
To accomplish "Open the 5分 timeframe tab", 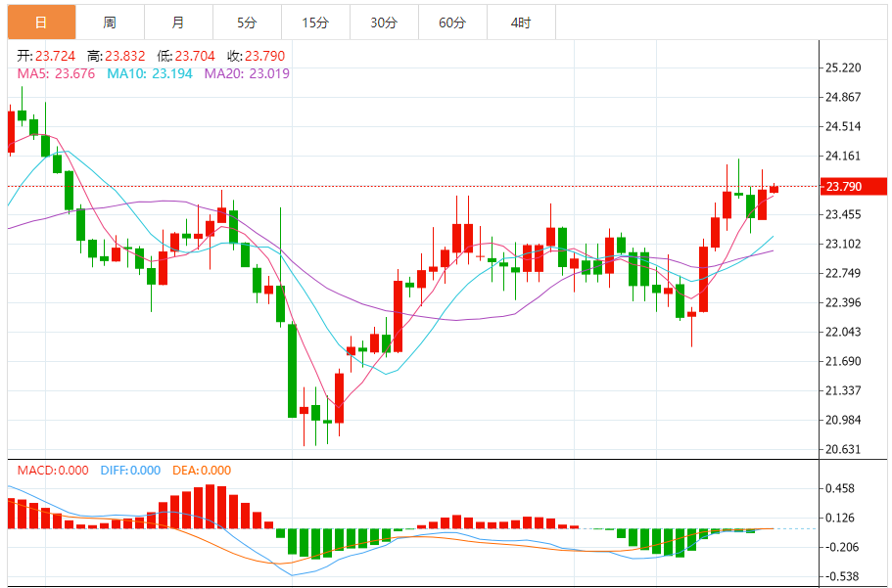I will point(247,23).
